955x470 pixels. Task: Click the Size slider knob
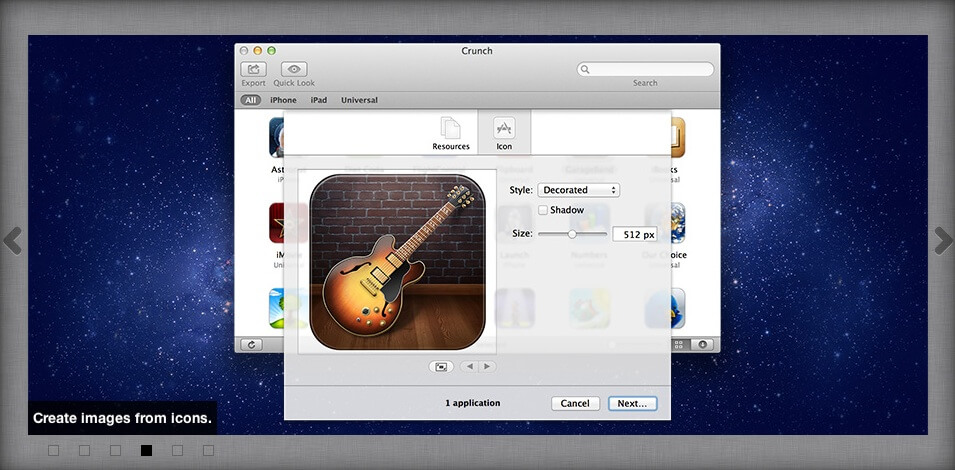click(x=572, y=234)
